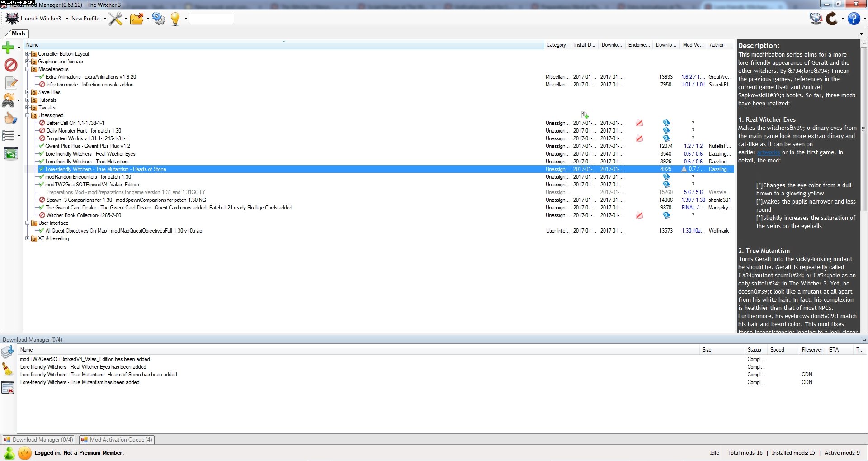
Task: Click the notepad Edit Mod Readme icon
Action: tap(11, 83)
